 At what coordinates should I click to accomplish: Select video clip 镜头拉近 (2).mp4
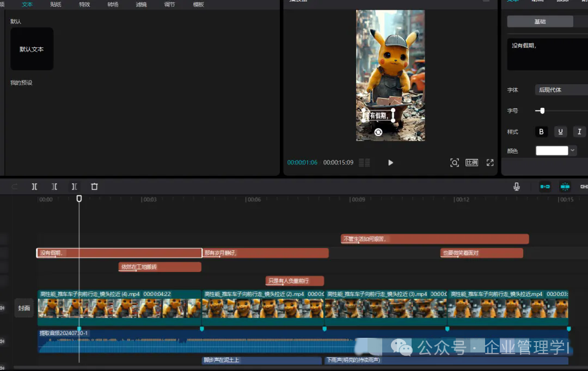pos(263,307)
